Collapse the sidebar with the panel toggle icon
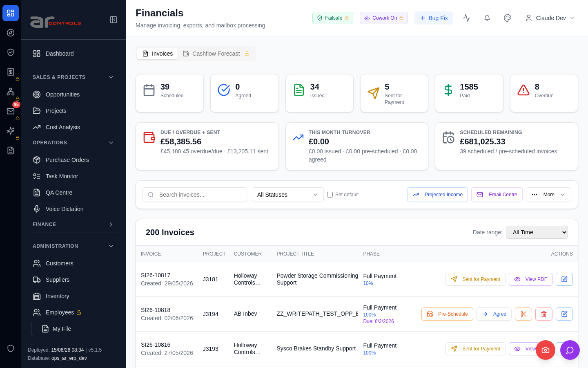The width and height of the screenshot is (588, 368). coord(114,20)
